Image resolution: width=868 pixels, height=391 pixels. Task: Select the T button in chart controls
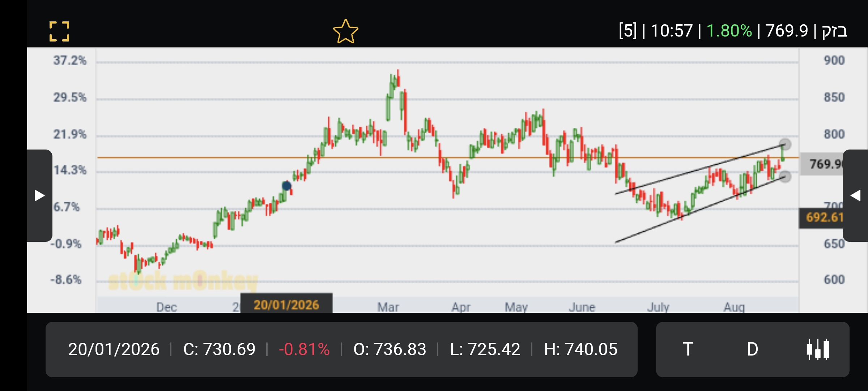pyautogui.click(x=688, y=349)
